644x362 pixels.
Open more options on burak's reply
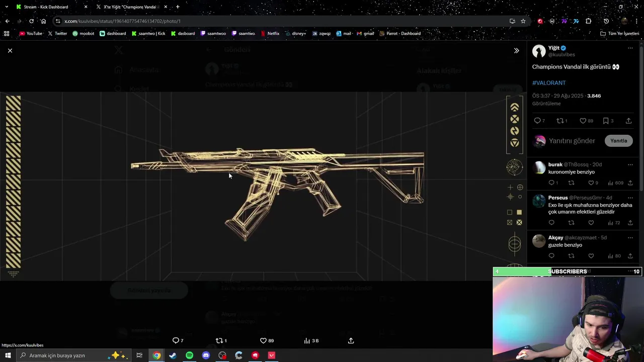click(630, 164)
